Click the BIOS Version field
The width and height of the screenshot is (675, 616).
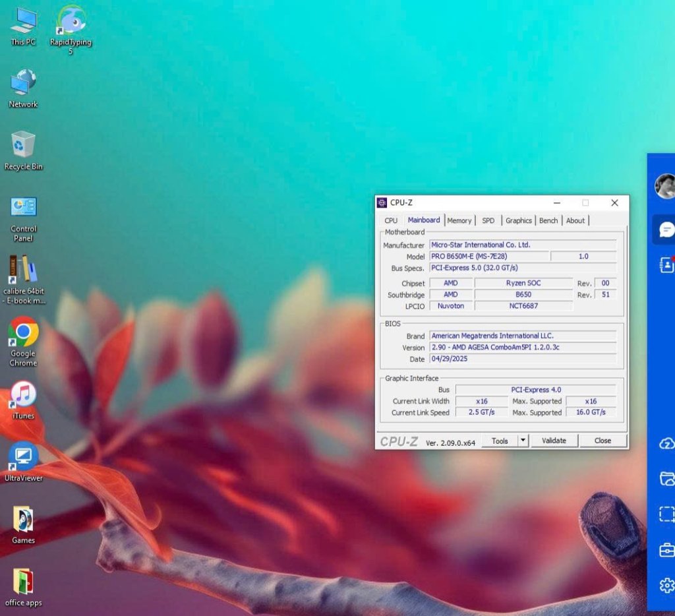pyautogui.click(x=523, y=347)
